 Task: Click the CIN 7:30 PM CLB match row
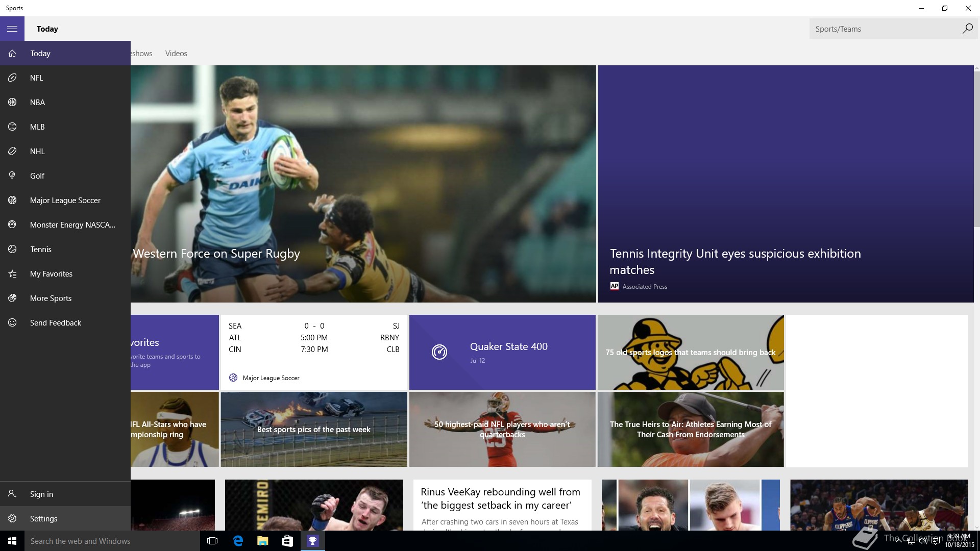tap(314, 349)
